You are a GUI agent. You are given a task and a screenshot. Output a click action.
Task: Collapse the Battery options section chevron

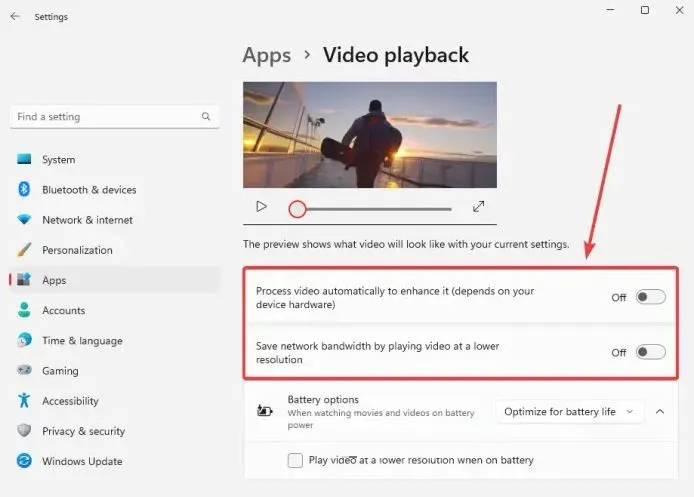click(661, 411)
